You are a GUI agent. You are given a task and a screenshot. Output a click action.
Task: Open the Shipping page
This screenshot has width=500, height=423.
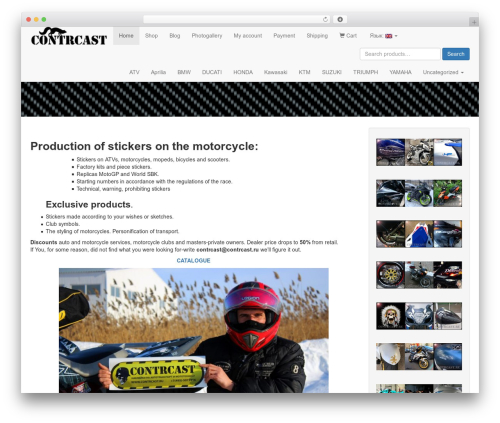[x=317, y=36]
